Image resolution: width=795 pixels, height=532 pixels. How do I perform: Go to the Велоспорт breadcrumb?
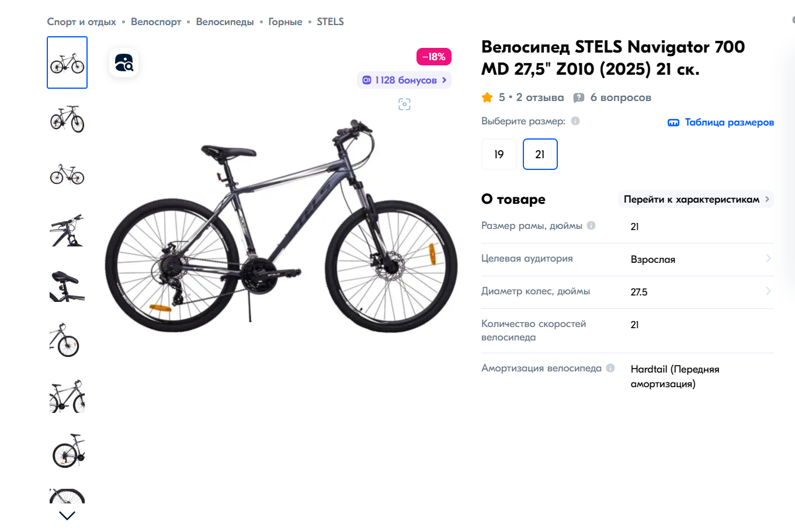click(156, 22)
